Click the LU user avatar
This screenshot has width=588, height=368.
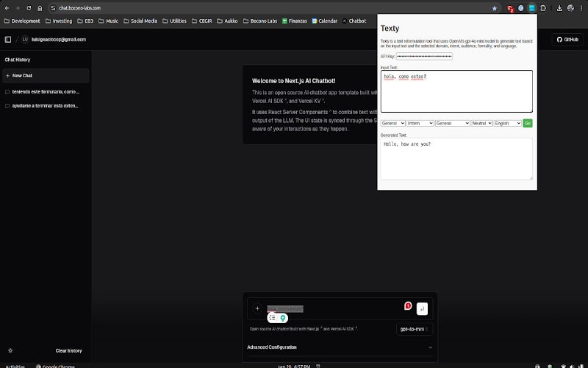click(x=25, y=40)
